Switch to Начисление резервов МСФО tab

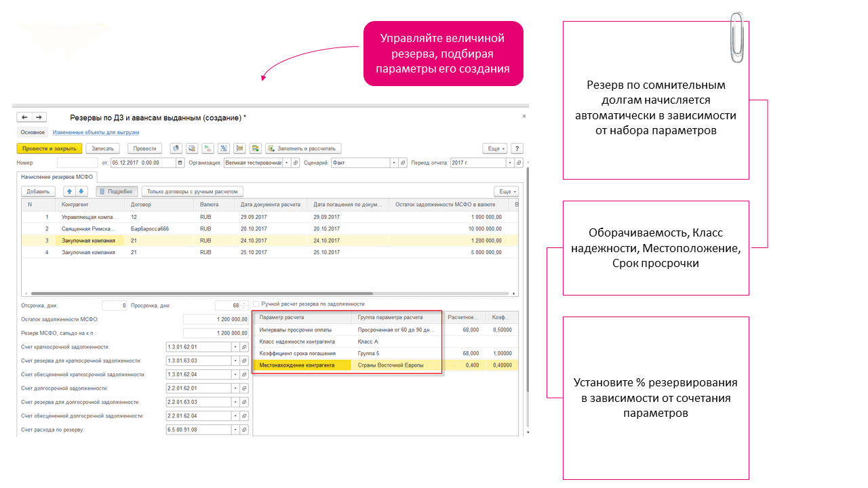click(x=58, y=176)
